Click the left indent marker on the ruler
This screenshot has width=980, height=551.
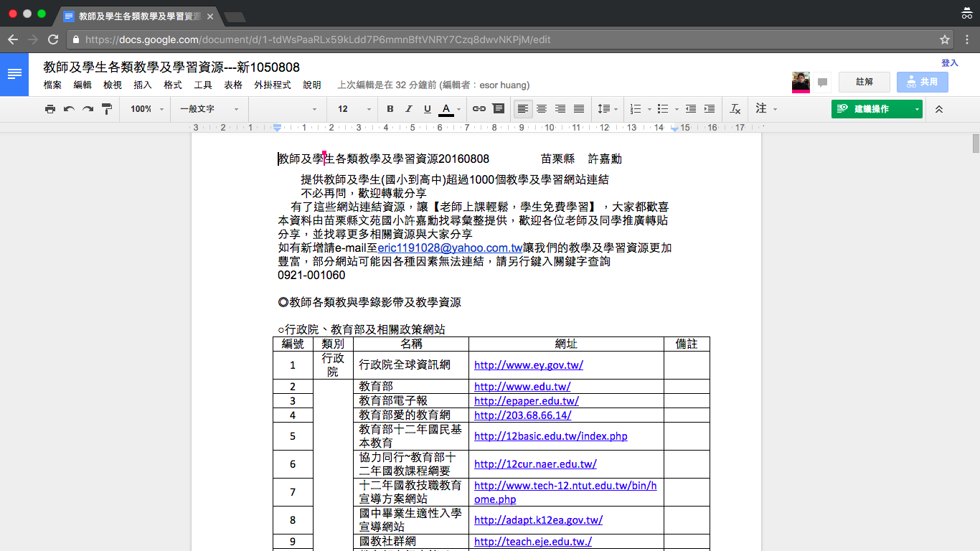(278, 128)
